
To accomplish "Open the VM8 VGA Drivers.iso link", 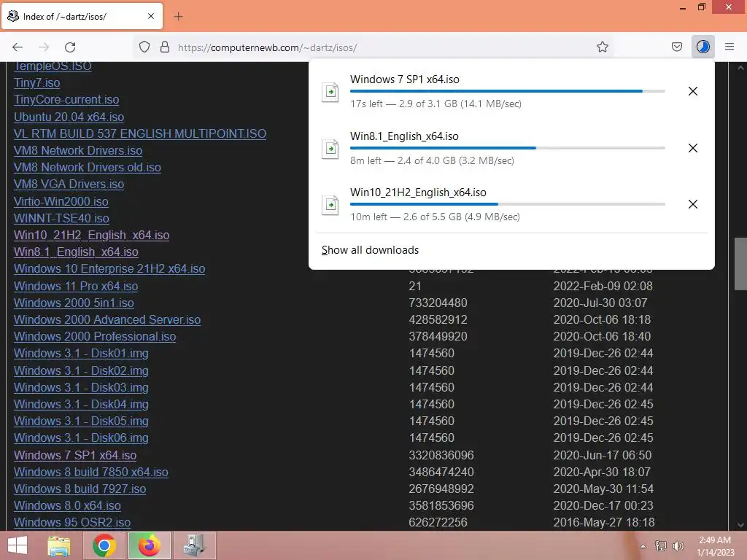I will (x=69, y=184).
